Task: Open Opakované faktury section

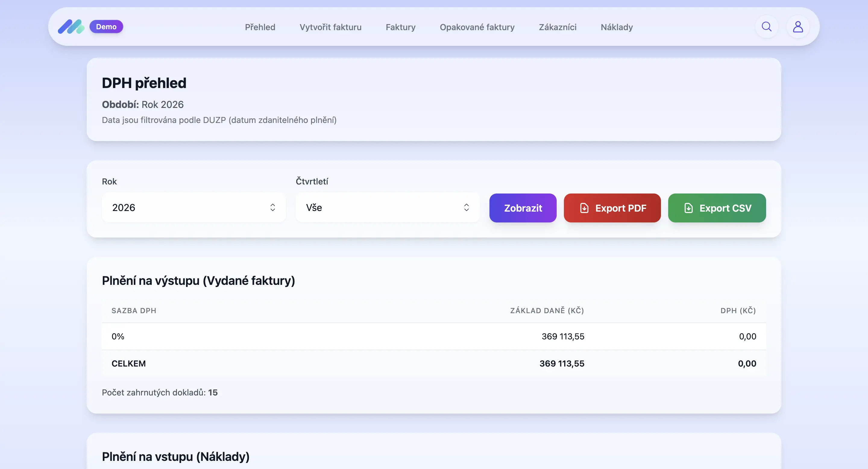Action: [x=477, y=27]
